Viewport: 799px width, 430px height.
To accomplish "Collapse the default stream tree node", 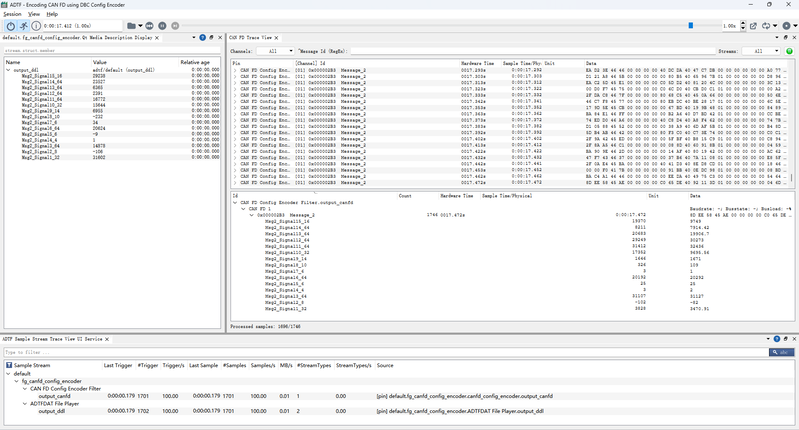I will pos(8,373).
